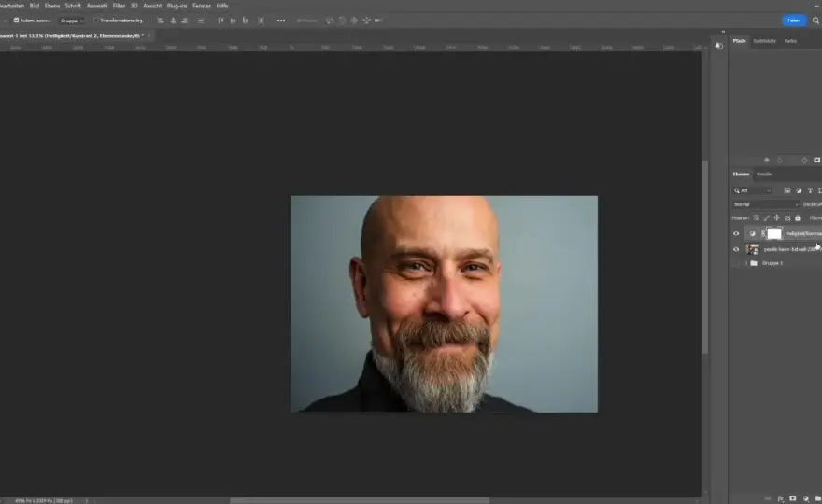Click the search magnifier icon
The width and height of the screenshot is (822, 504).
click(x=815, y=21)
